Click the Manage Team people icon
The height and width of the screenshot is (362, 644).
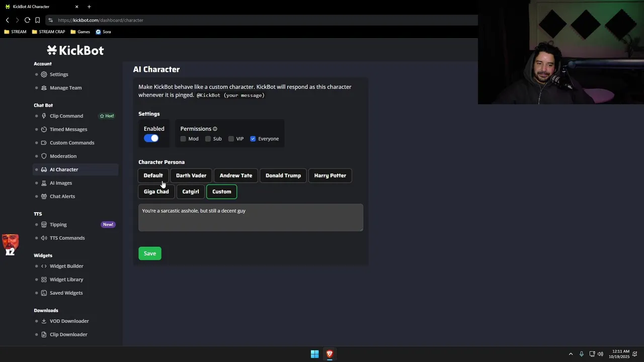click(44, 88)
